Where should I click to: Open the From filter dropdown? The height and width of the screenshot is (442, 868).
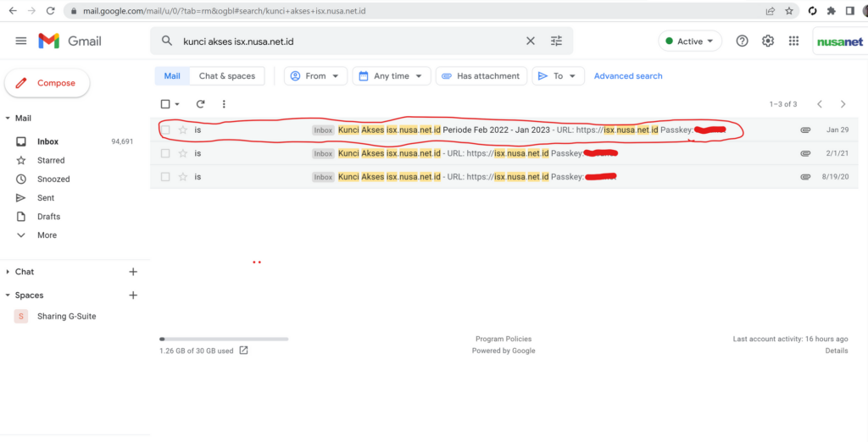(x=315, y=76)
